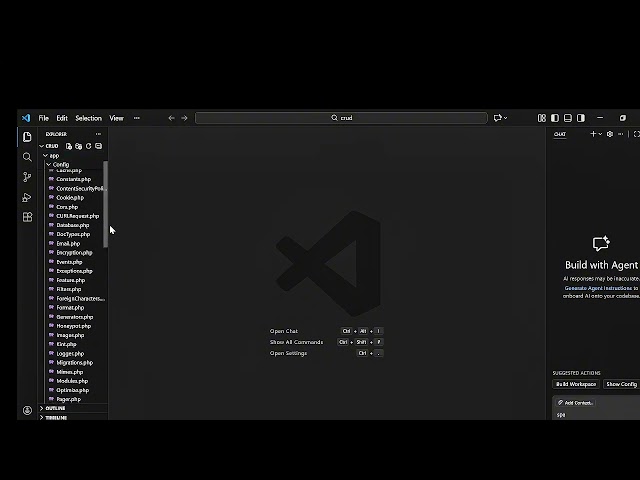
Task: Open the Accounts icon in activity bar
Action: (27, 410)
